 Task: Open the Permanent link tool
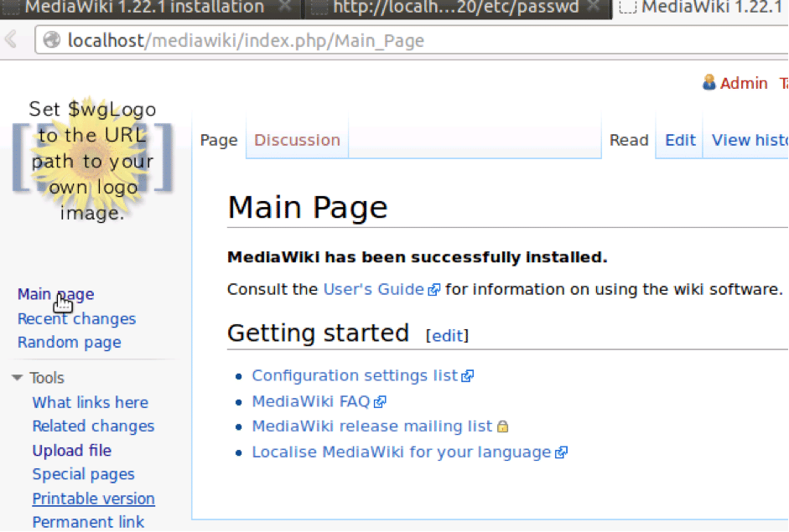(x=89, y=523)
